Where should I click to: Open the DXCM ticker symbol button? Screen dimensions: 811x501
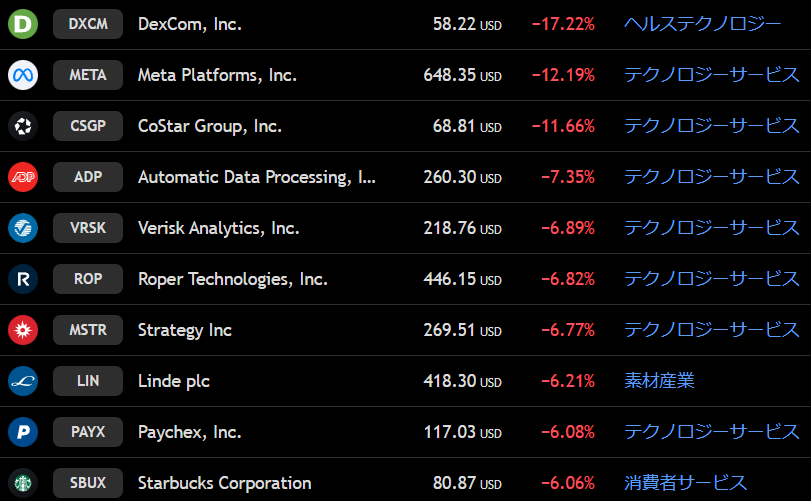coord(88,23)
